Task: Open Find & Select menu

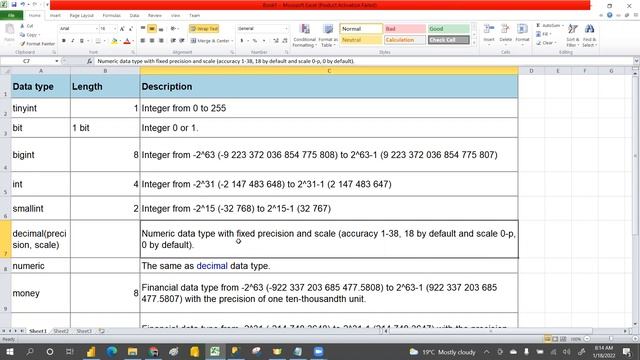Action: tap(589, 36)
